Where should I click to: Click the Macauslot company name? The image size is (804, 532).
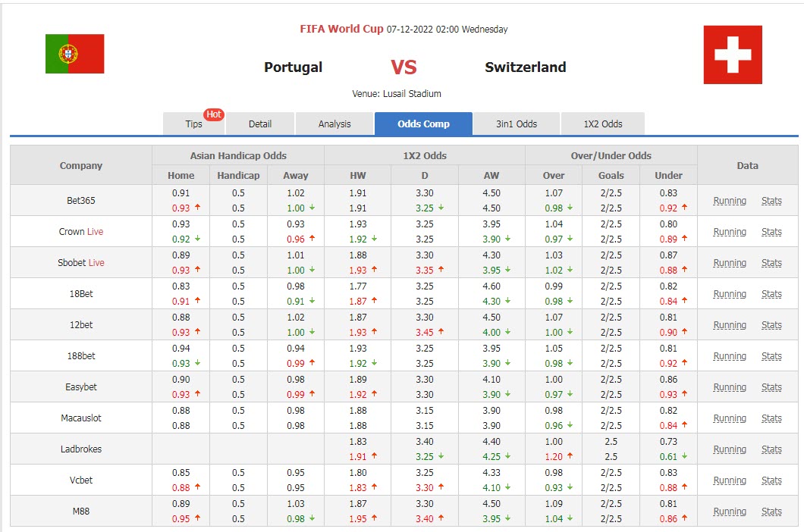[80, 418]
